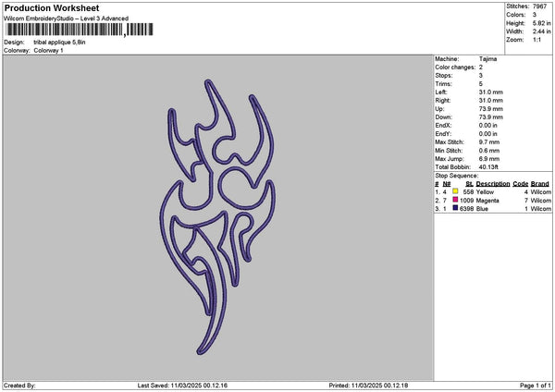The image size is (555, 392).
Task: Click the 'N#' column header
Action: [447, 184]
